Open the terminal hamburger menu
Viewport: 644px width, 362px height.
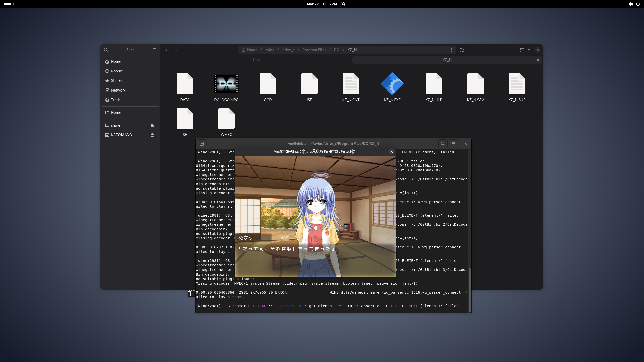coord(454,144)
